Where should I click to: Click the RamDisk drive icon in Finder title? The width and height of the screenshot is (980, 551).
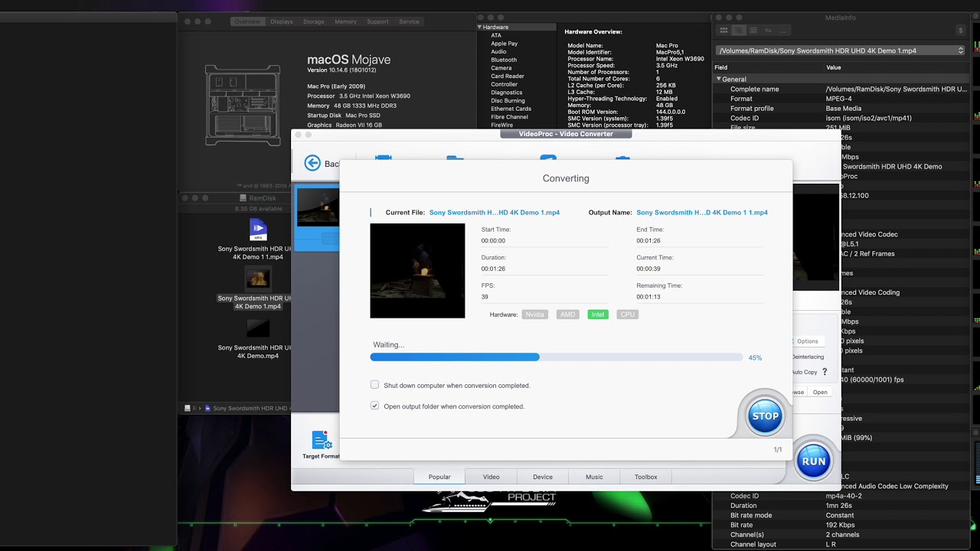[x=243, y=197]
